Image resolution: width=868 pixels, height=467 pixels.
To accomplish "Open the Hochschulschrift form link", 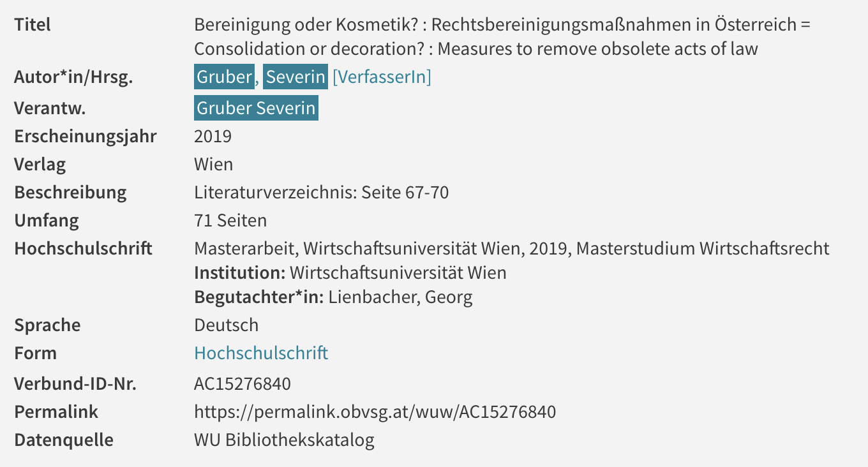I will tap(261, 353).
